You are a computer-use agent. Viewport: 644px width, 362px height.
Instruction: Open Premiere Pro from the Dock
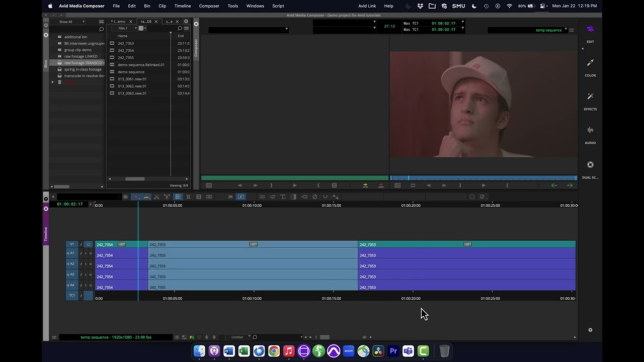[393, 351]
